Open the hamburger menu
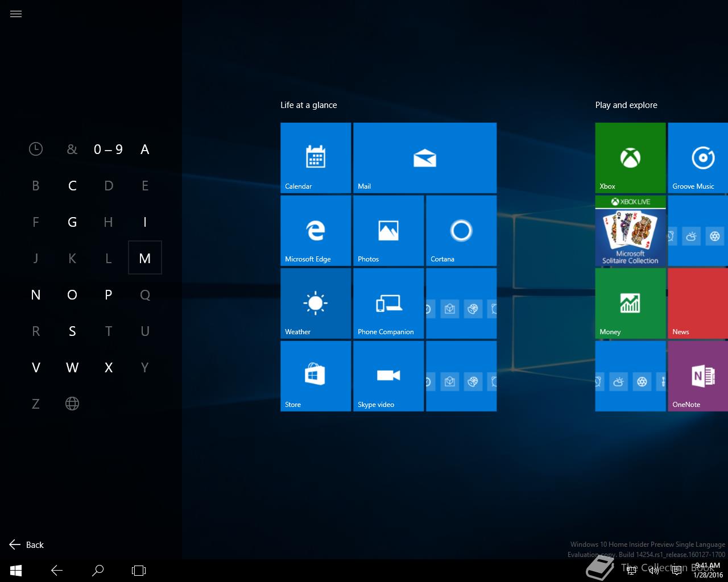 [16, 14]
